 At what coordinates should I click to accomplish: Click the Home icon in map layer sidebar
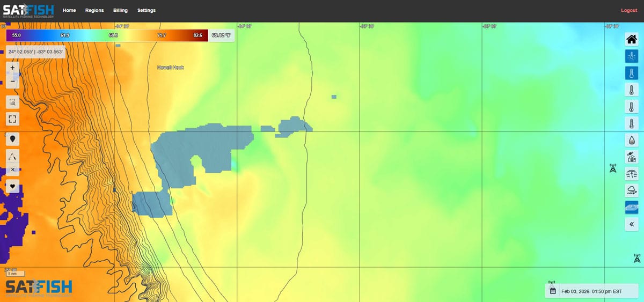click(632, 39)
